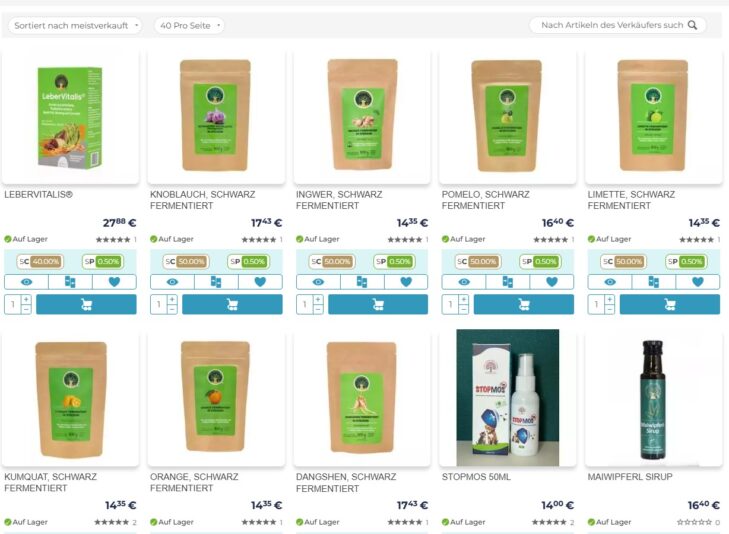Click the cart button for Pomelo product

524,304
